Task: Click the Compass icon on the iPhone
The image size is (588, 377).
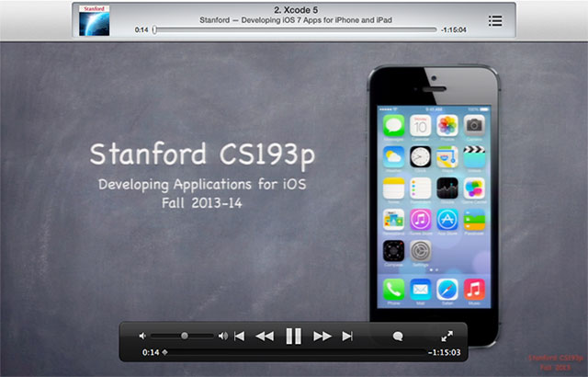Action: tap(393, 251)
